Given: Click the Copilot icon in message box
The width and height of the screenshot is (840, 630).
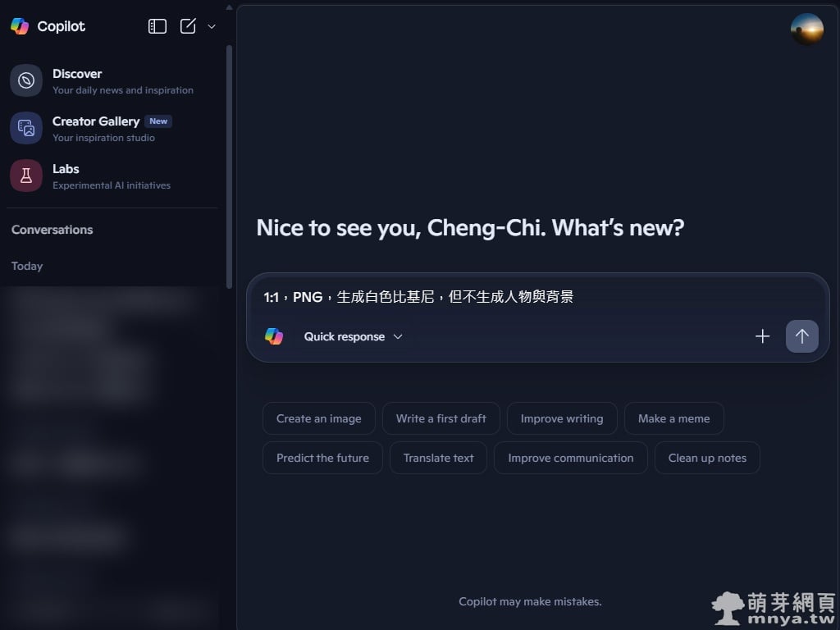Looking at the screenshot, I should [x=274, y=336].
